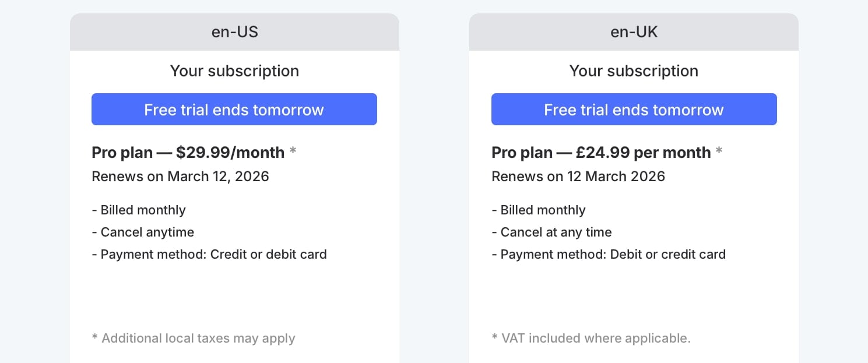Click the Renews on 12 March 2026 text
Screen dimensions: 868x363
[x=578, y=177]
